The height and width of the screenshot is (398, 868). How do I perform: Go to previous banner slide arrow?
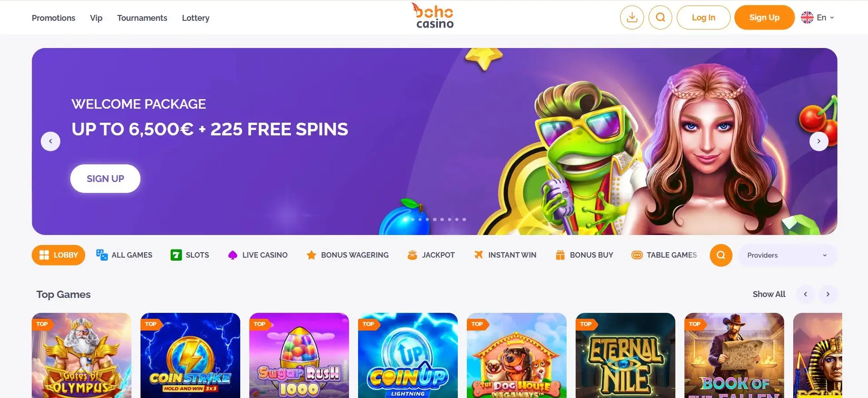coord(51,141)
